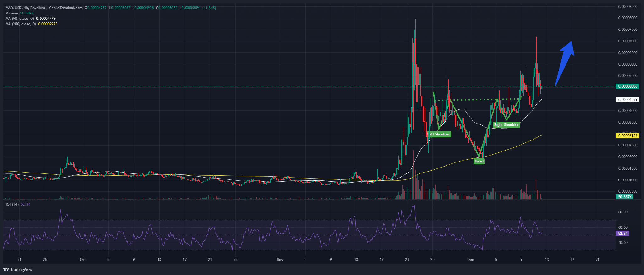Click the 0.00008500 price axis label
Image resolution: width=644 pixels, height=275 pixels.
(x=628, y=7)
